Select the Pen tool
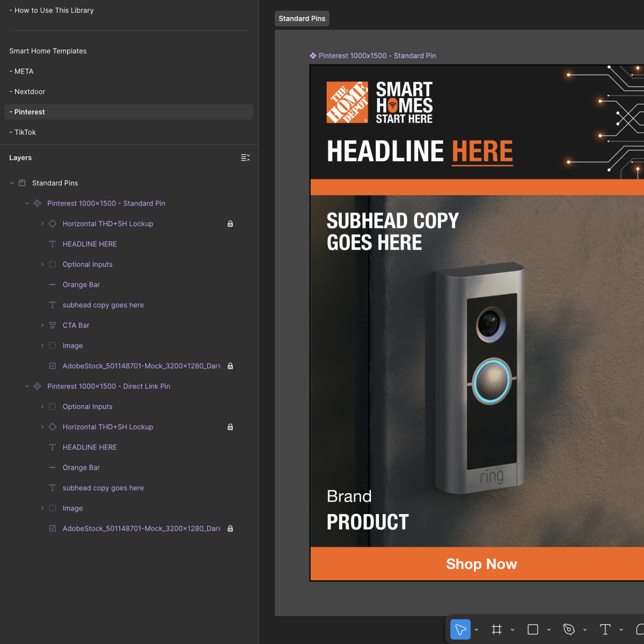 [569, 630]
